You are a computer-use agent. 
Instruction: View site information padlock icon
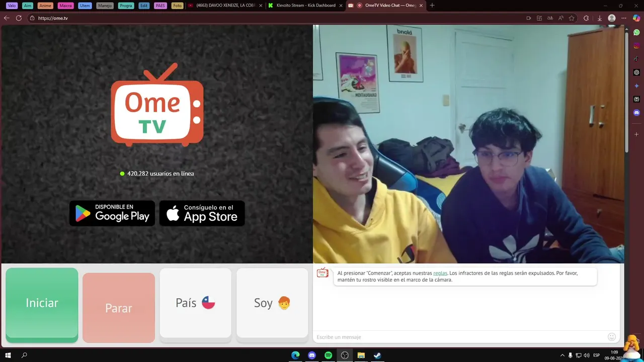(32, 18)
